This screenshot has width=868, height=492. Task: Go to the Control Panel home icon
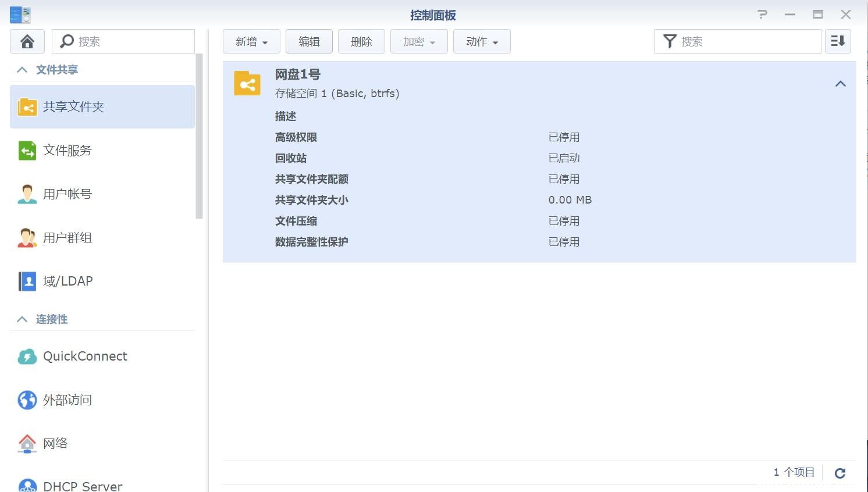(27, 41)
